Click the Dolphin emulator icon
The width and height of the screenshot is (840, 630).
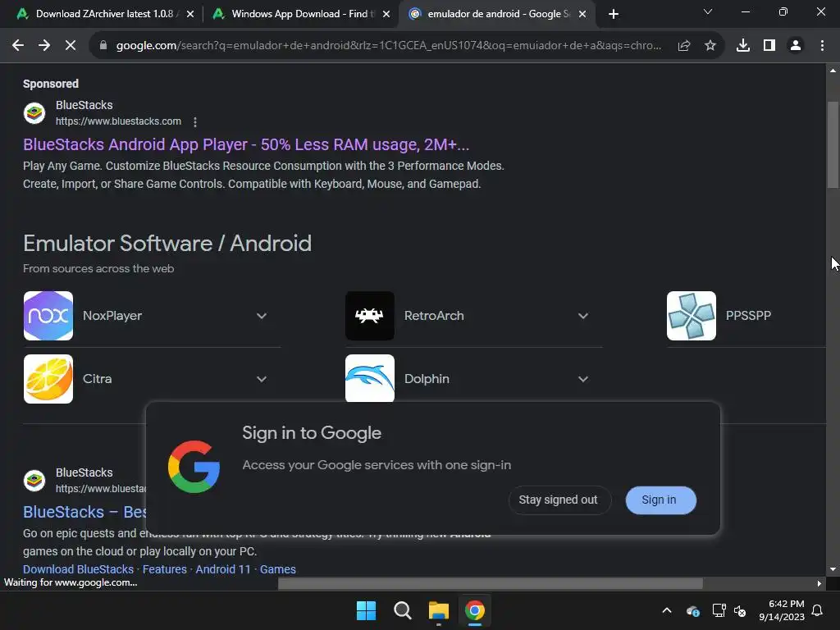click(x=370, y=378)
